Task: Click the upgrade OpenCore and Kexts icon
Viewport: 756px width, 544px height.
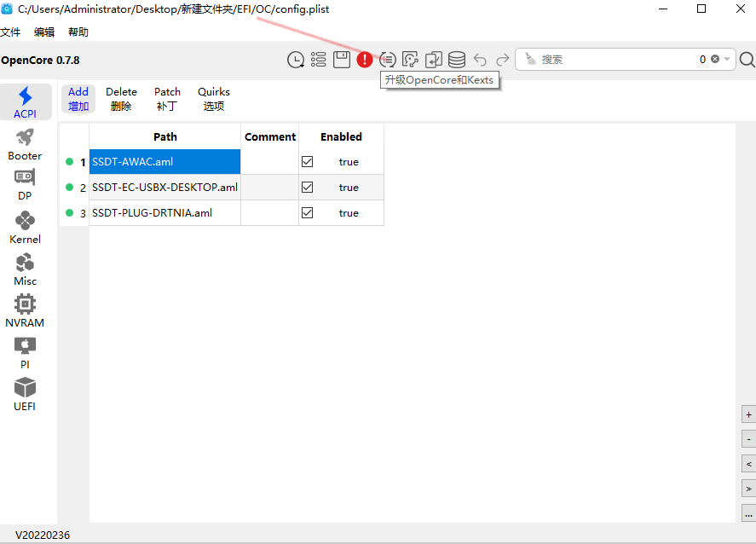Action: tap(388, 60)
